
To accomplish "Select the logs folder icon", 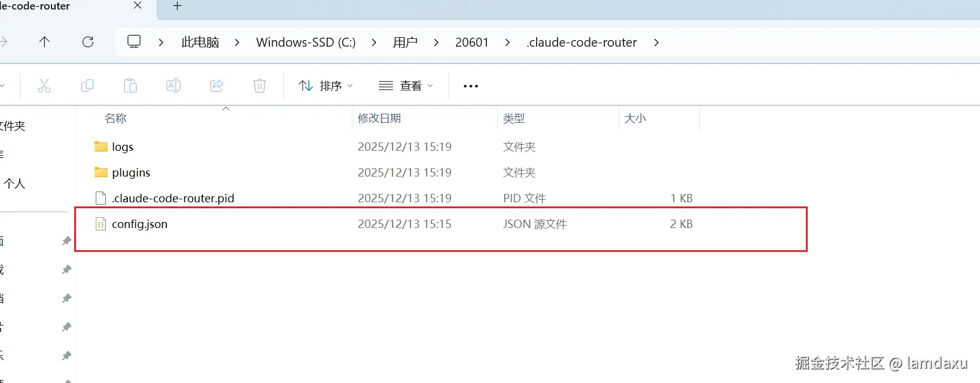I will 101,147.
